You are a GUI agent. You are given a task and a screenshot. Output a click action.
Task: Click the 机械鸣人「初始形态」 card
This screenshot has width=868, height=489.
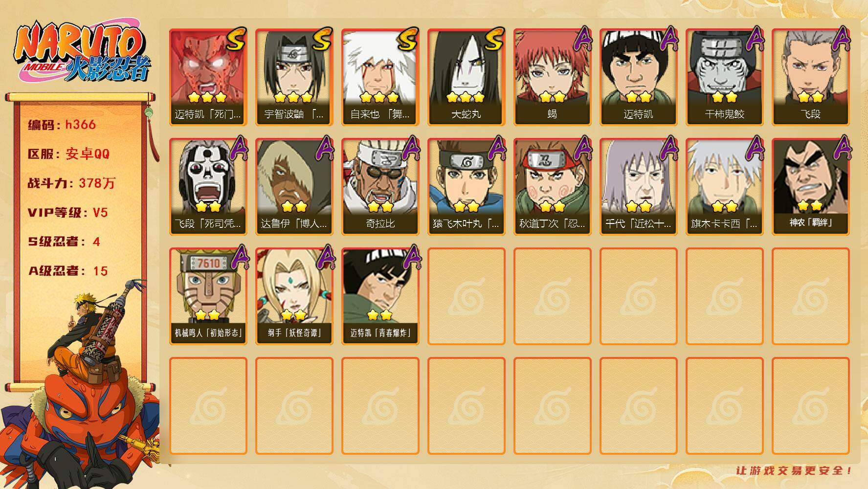tap(208, 296)
